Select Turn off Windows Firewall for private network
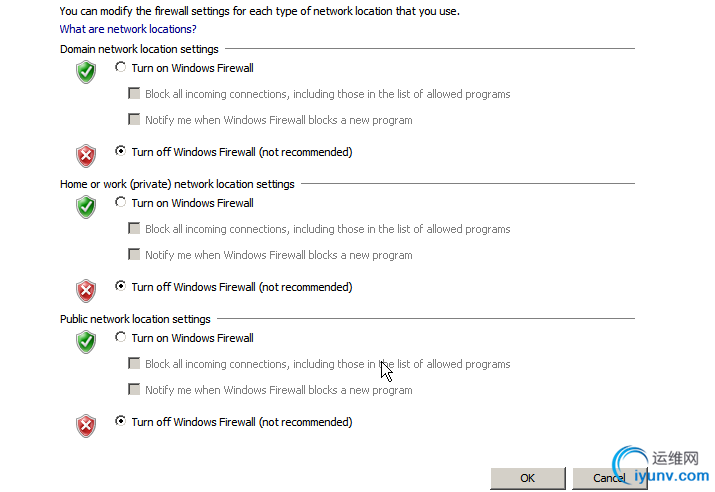This screenshot has width=715, height=492. tap(121, 287)
